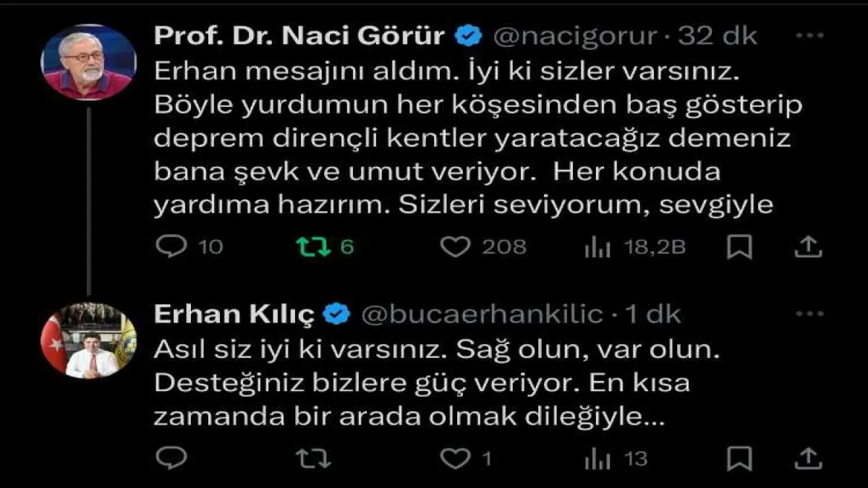View analytics of Naci Görür's tweet

(597, 247)
